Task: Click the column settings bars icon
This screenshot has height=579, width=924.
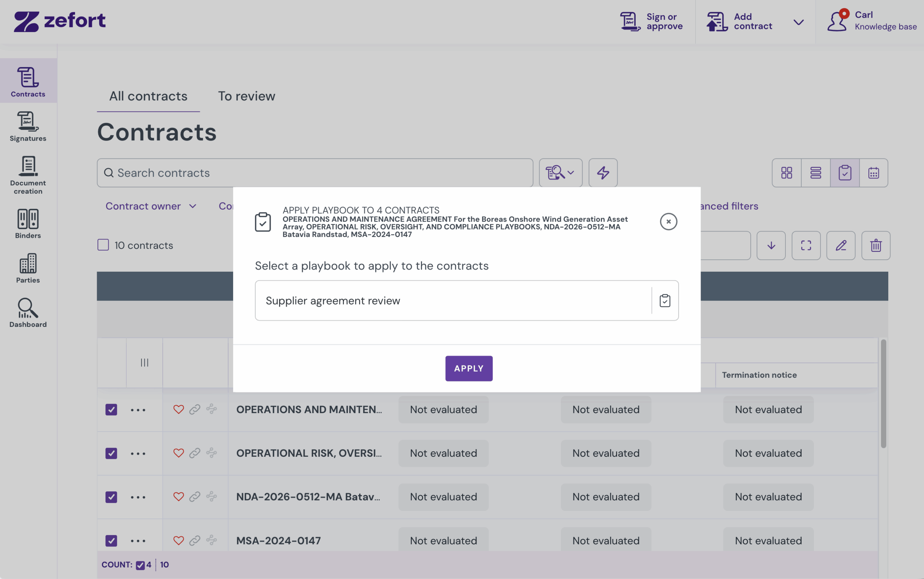Action: tap(144, 363)
